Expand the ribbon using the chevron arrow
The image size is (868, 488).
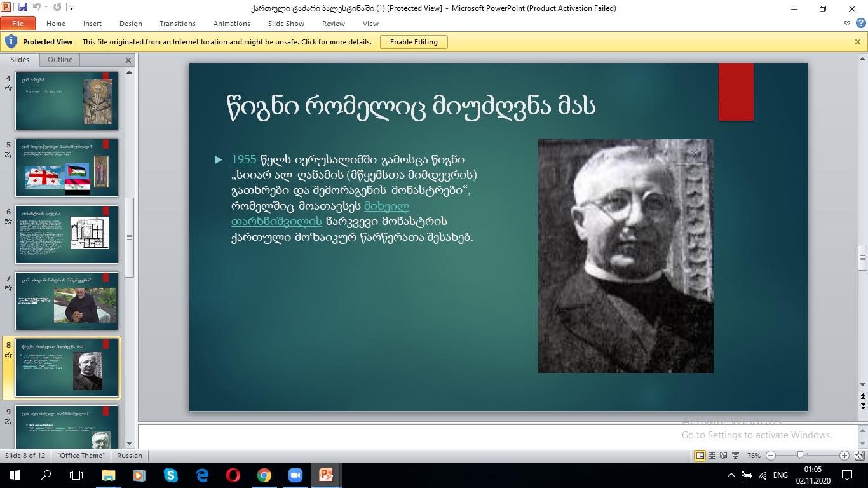click(x=848, y=24)
